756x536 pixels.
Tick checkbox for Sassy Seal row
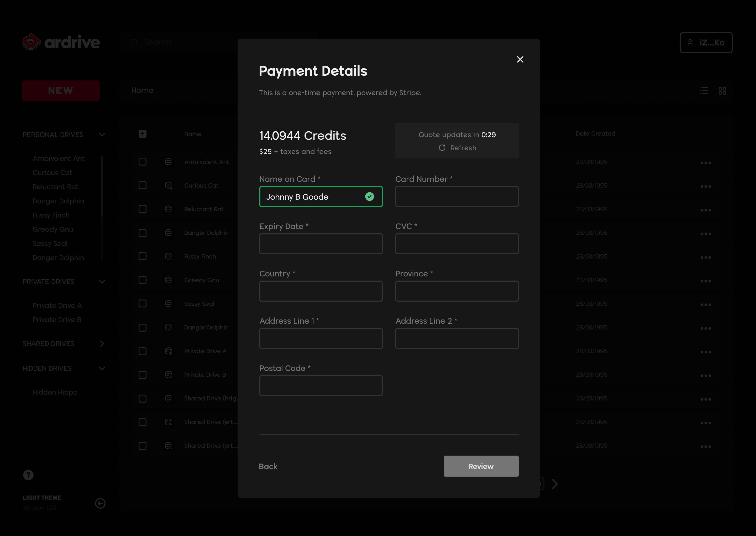pos(143,304)
